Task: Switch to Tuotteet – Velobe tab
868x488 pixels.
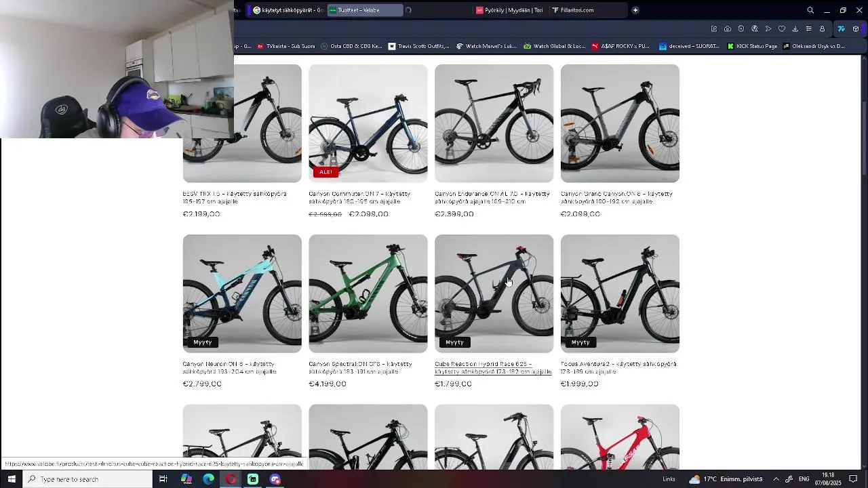Action: pyautogui.click(x=365, y=10)
